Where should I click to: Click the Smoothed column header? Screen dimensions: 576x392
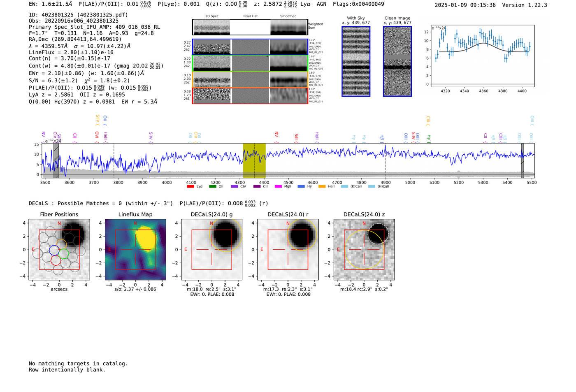[x=288, y=16]
